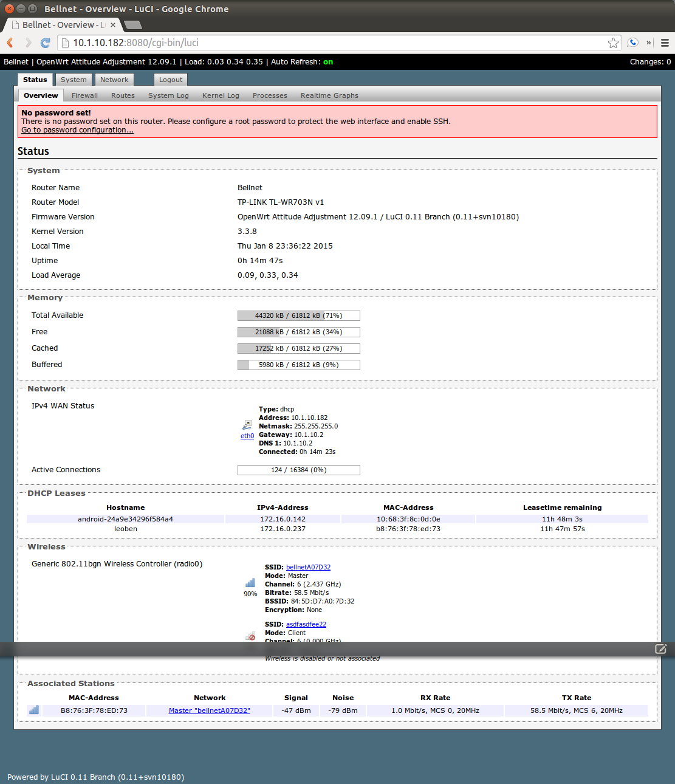
Task: Open the Network main tab
Action: (114, 80)
